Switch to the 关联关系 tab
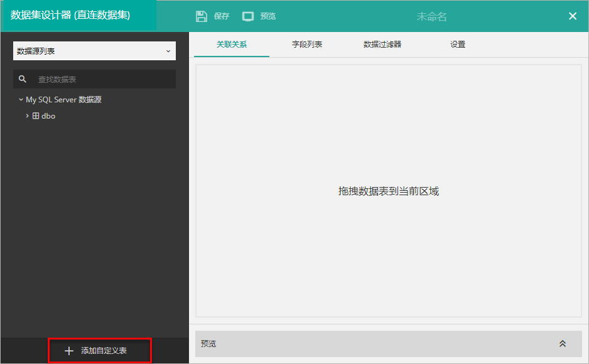The image size is (589, 364). 232,45
